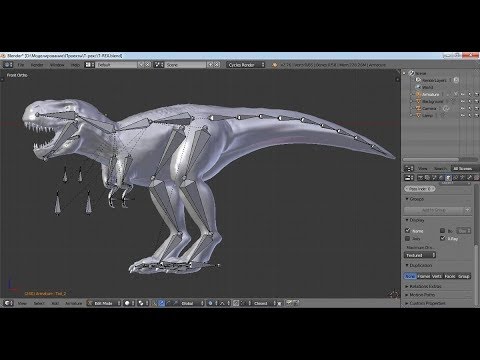Open the Scene properties tab
The image size is (480, 360).
click(x=434, y=178)
